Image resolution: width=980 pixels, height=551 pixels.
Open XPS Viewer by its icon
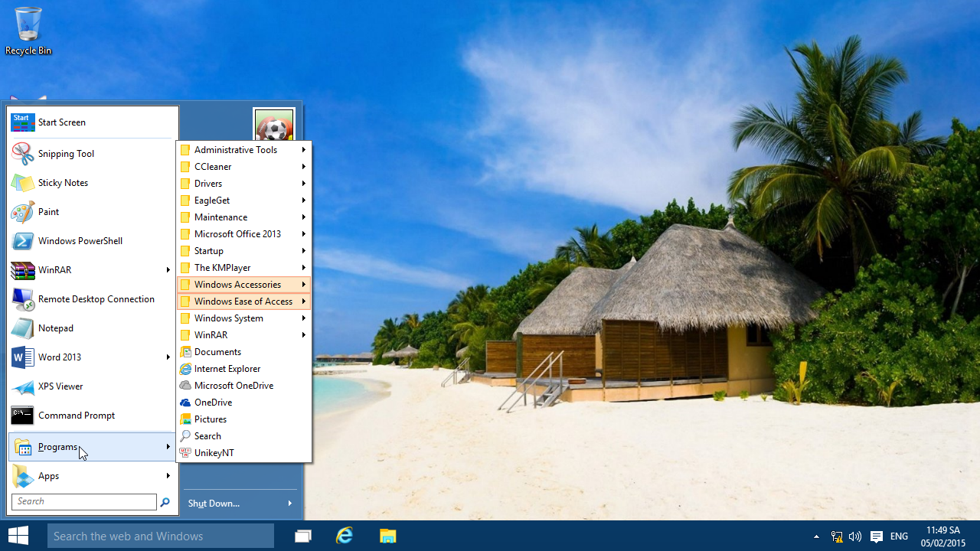pyautogui.click(x=22, y=386)
